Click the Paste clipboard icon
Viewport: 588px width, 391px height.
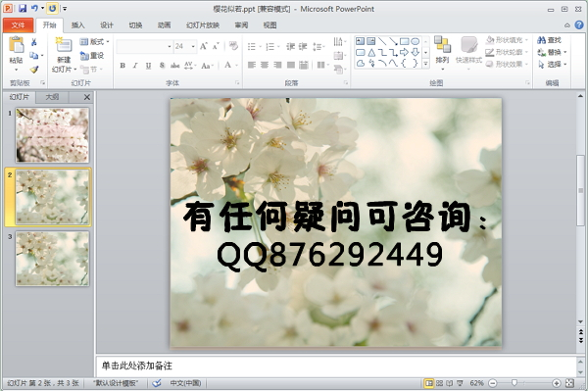click(16, 45)
